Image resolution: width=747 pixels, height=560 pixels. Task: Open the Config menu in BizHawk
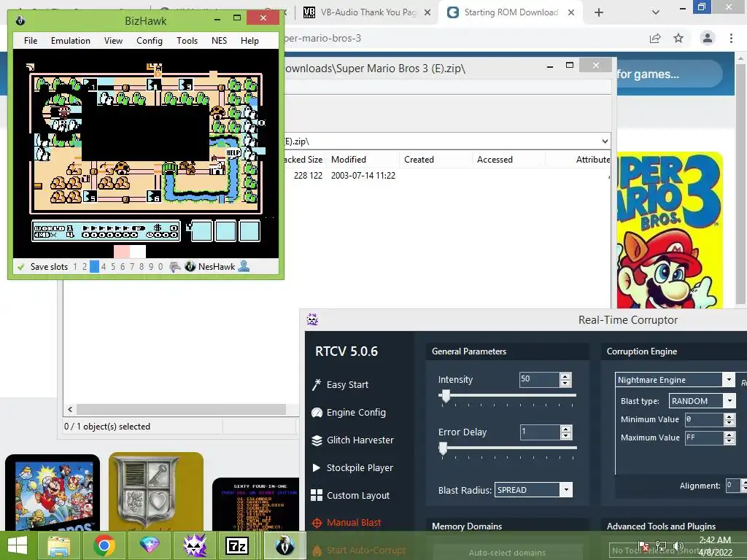149,41
